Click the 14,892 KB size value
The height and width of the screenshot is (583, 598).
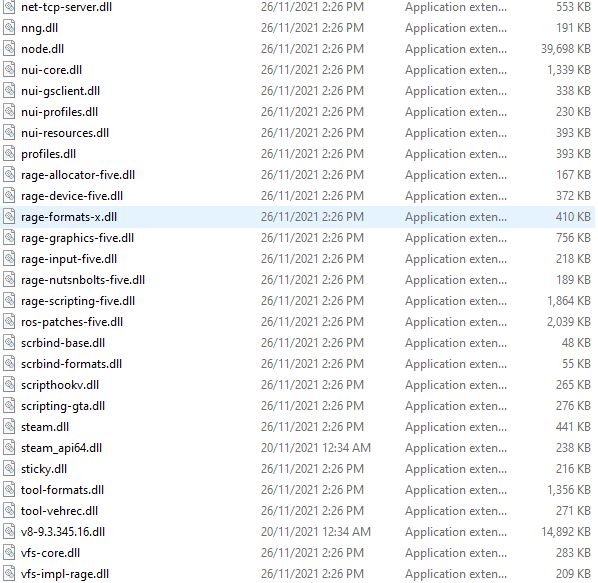tap(566, 532)
